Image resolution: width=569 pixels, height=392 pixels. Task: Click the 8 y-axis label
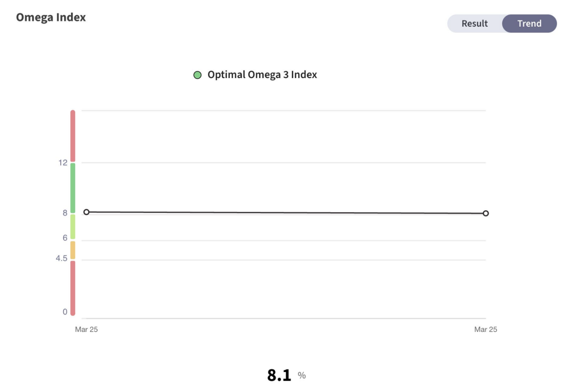(65, 213)
